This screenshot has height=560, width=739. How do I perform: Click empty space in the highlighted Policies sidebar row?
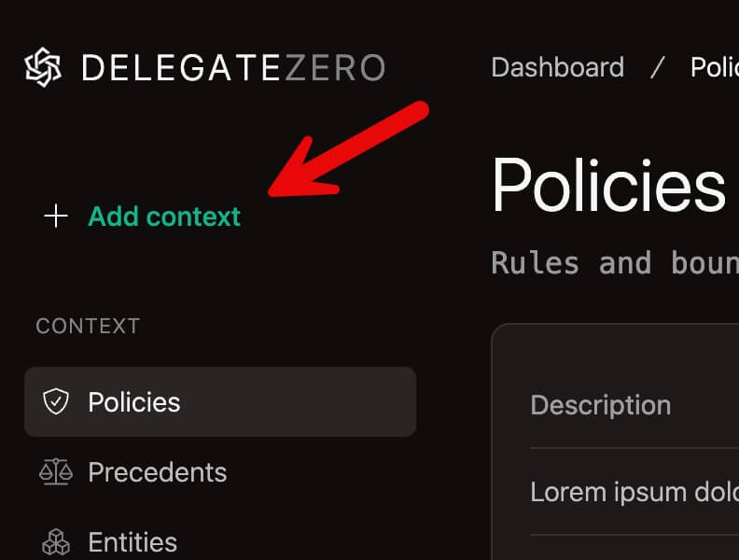click(x=308, y=402)
